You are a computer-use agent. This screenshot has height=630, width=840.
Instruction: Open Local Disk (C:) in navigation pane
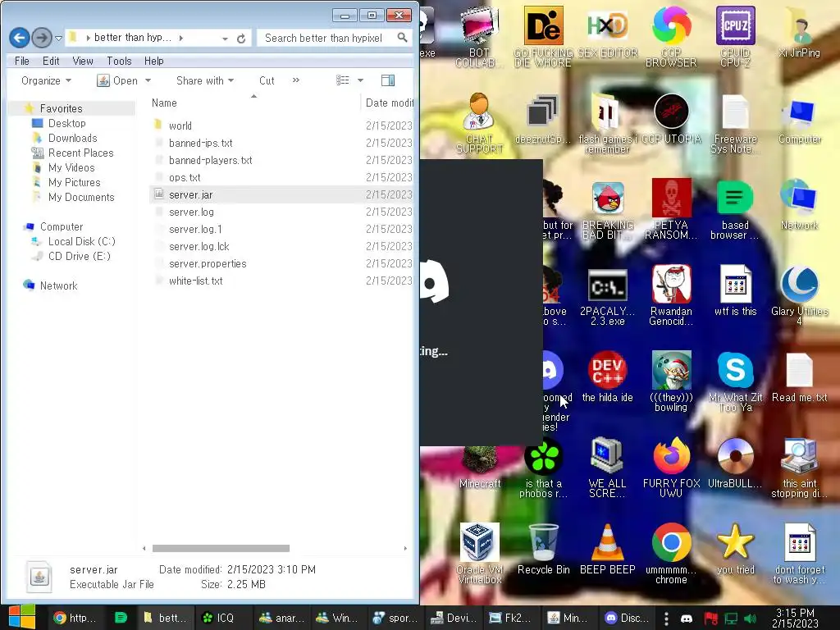tap(81, 242)
